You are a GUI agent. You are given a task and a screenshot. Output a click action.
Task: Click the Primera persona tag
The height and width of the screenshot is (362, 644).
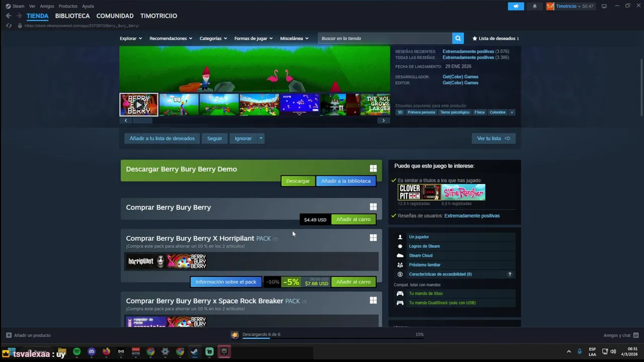[421, 112]
